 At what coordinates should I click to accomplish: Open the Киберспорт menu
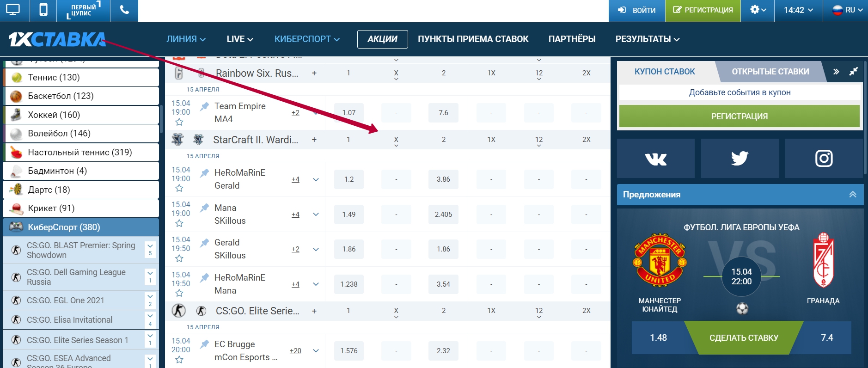(307, 39)
